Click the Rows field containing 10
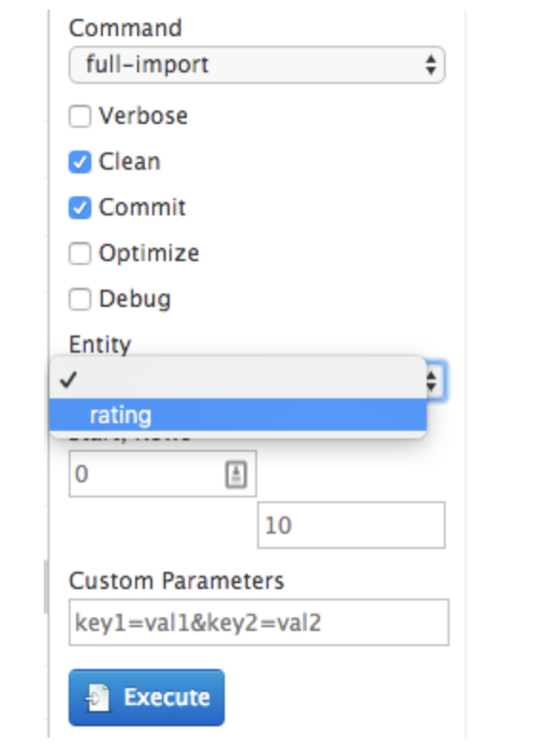The image size is (560, 751). tap(351, 525)
